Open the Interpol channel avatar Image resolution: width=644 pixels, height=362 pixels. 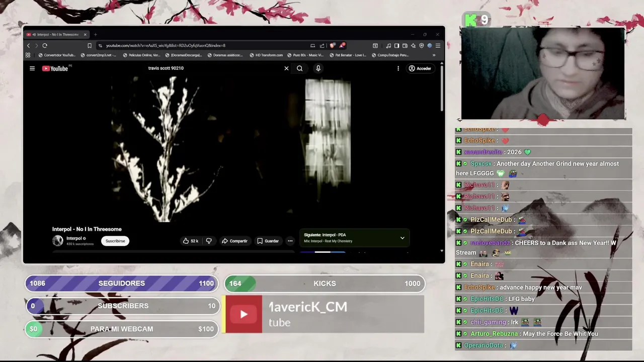[x=58, y=241]
